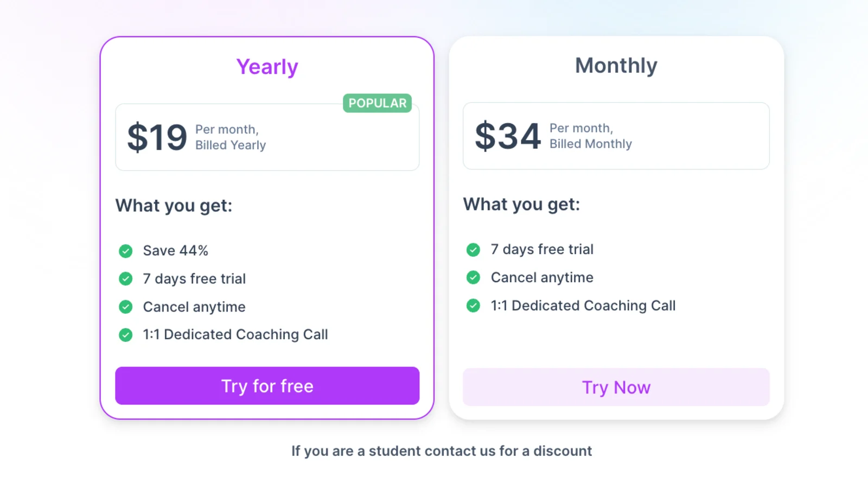Click the green POPULAR badge
Image resolution: width=868 pixels, height=482 pixels.
377,103
